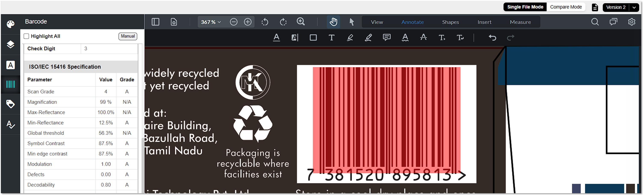
Task: Open the comments panel icon
Action: click(x=613, y=22)
